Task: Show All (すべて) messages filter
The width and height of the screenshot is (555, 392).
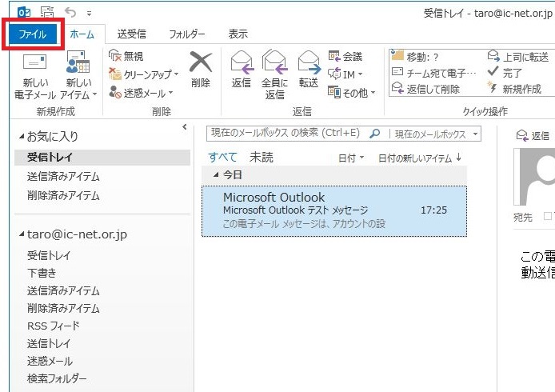Action: pos(223,157)
